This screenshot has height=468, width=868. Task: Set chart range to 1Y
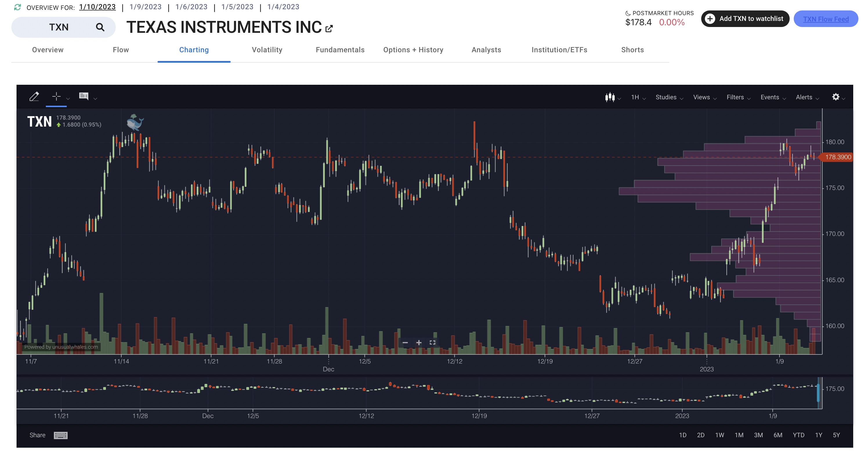[x=819, y=435]
